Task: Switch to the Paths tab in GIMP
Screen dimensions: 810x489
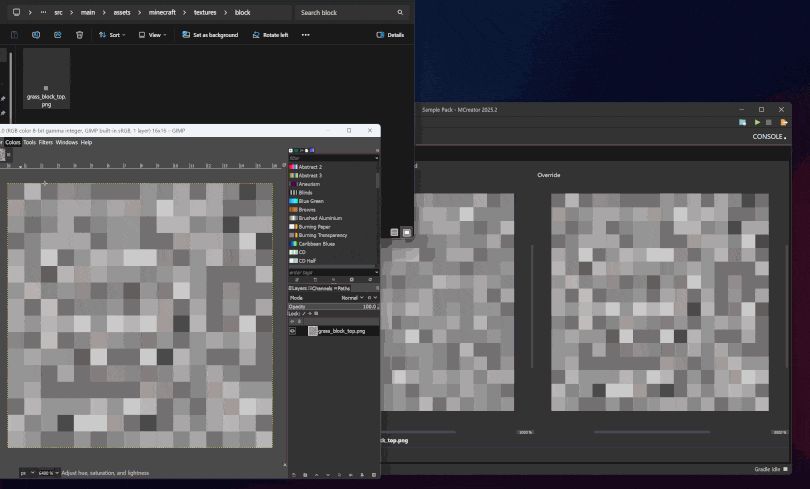Action: tap(343, 288)
